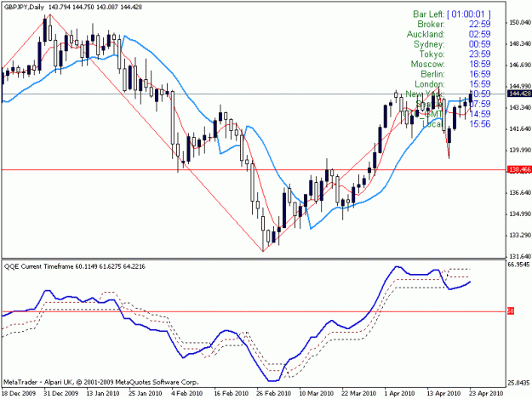This screenshot has height=399, width=532.
Task: Click the 148.340 price scale label
Action: tap(519, 43)
